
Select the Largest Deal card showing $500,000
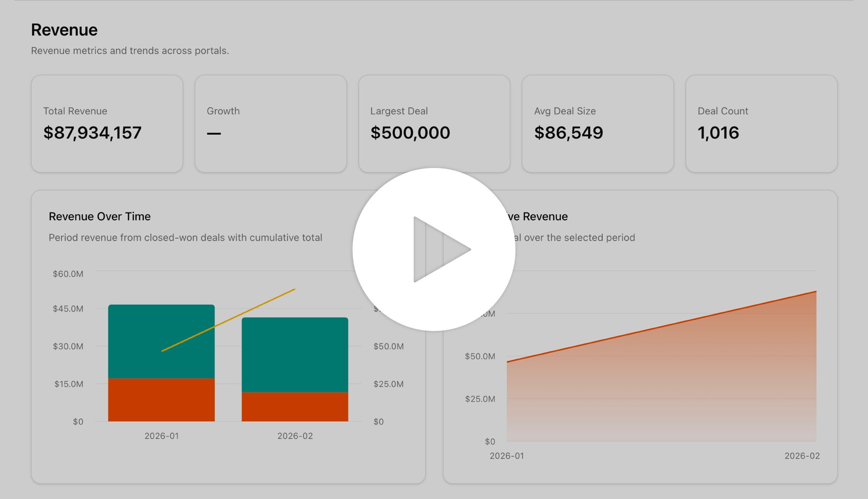[x=434, y=124]
